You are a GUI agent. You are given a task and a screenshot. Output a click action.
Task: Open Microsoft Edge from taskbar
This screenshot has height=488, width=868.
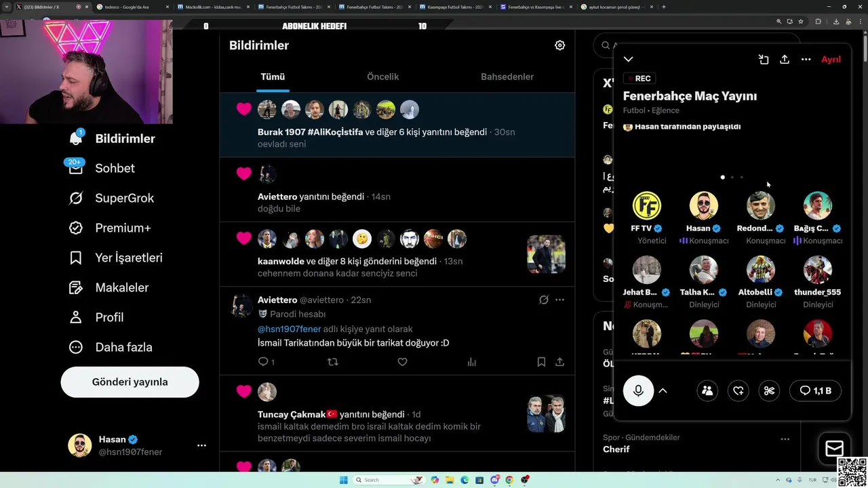[465, 480]
